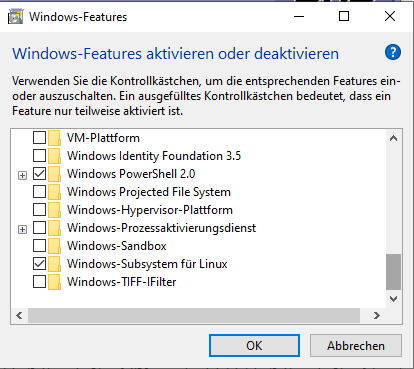The width and height of the screenshot is (414, 369).
Task: Confirm changes with the OK button
Action: pos(254,346)
